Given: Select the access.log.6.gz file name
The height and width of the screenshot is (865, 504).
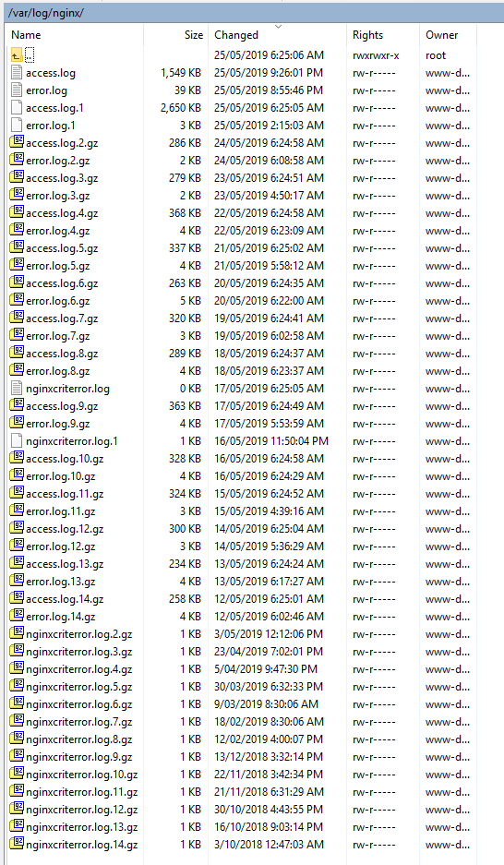Looking at the screenshot, I should pos(62,283).
